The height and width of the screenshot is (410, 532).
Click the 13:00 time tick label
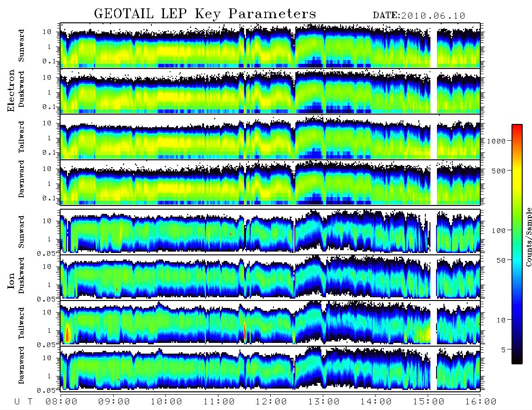pos(324,402)
